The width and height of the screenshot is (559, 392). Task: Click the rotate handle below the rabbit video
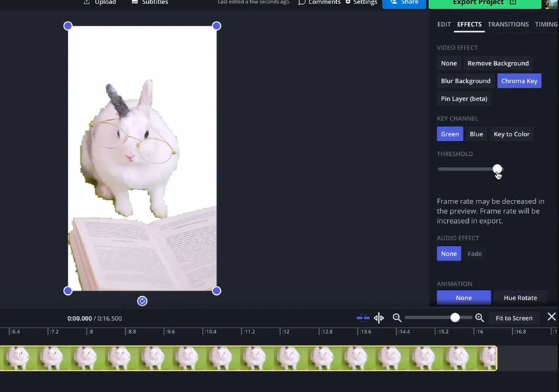tap(143, 301)
